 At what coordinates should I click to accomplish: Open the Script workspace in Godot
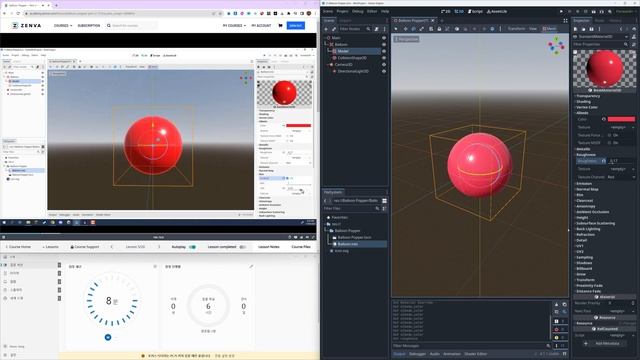click(475, 11)
